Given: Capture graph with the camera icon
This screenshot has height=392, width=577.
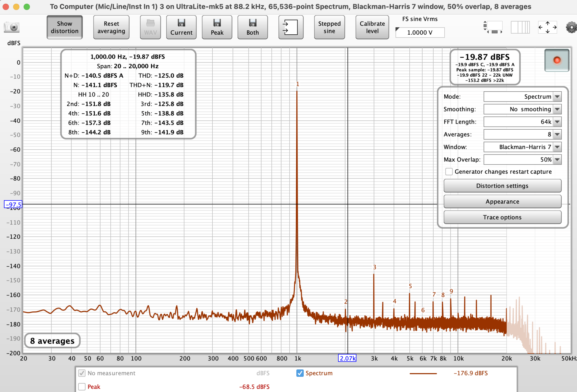Looking at the screenshot, I should (x=12, y=27).
